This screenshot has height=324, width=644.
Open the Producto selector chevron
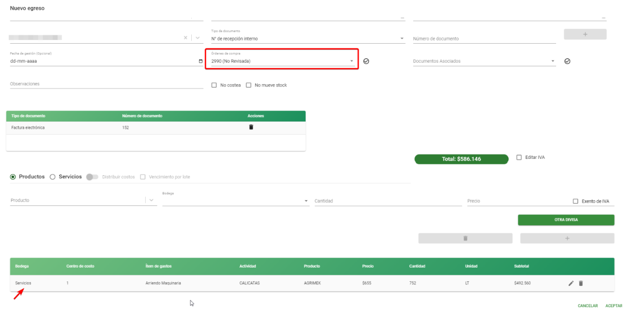(x=152, y=200)
